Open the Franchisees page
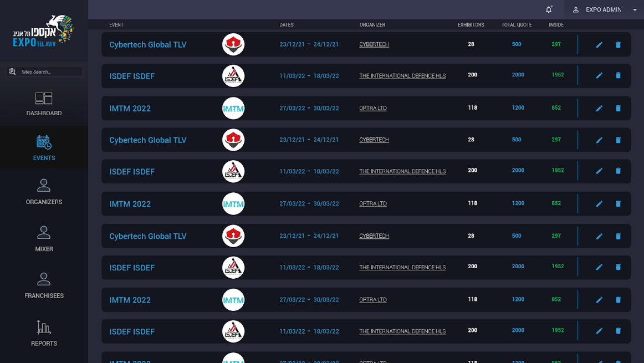Image resolution: width=644 pixels, height=363 pixels. tap(44, 285)
